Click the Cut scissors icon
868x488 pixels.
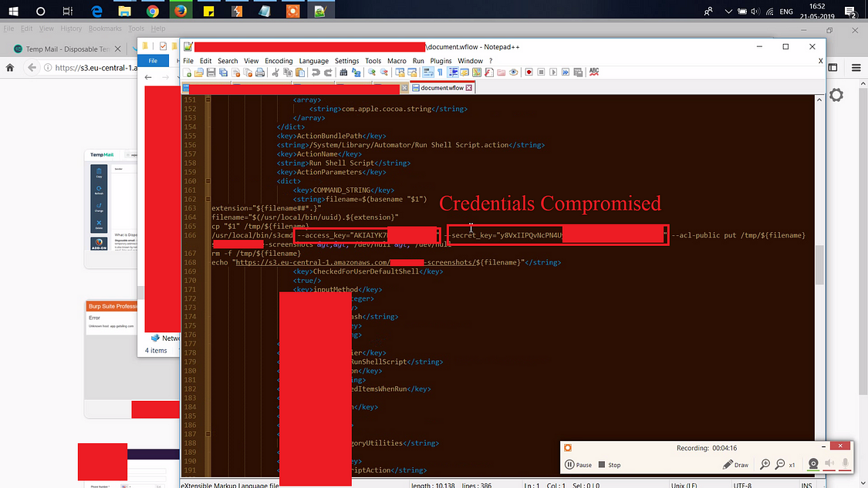[x=275, y=72]
